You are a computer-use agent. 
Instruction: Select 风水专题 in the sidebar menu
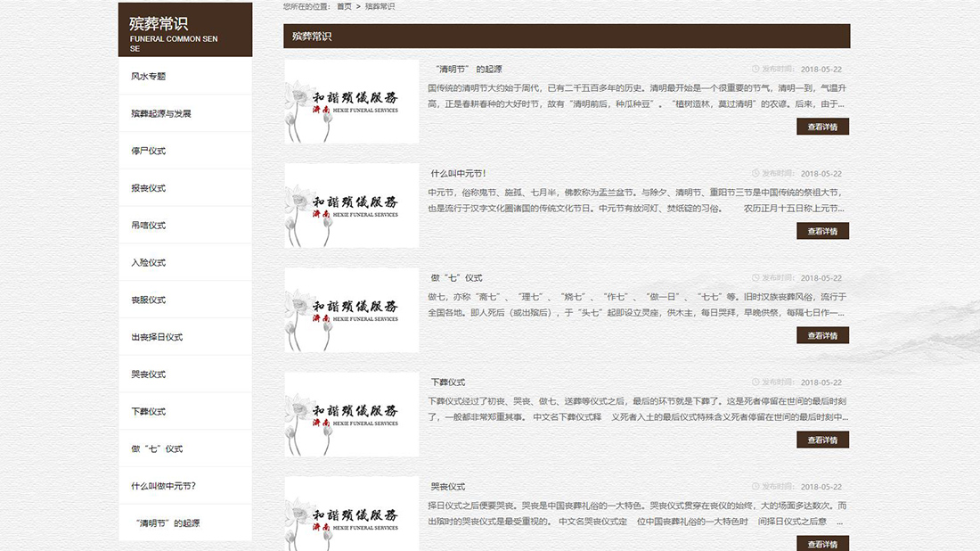[x=151, y=76]
